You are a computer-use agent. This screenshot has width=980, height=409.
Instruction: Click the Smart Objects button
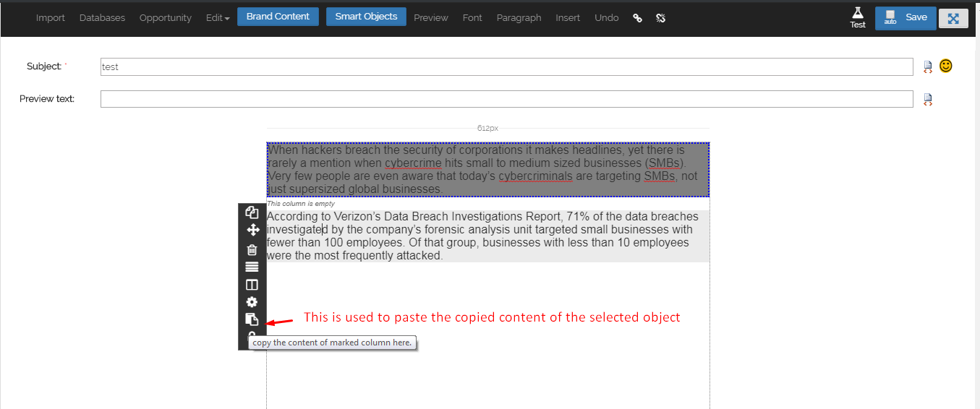366,17
